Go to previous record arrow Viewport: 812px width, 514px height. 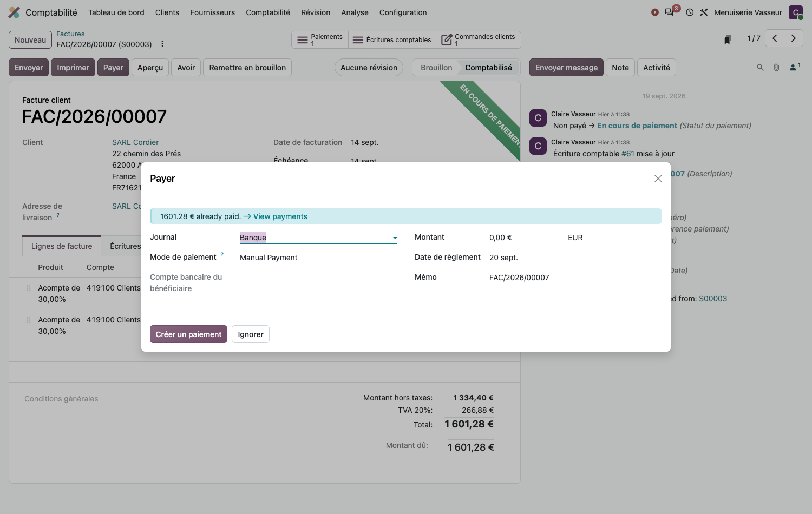pos(775,38)
